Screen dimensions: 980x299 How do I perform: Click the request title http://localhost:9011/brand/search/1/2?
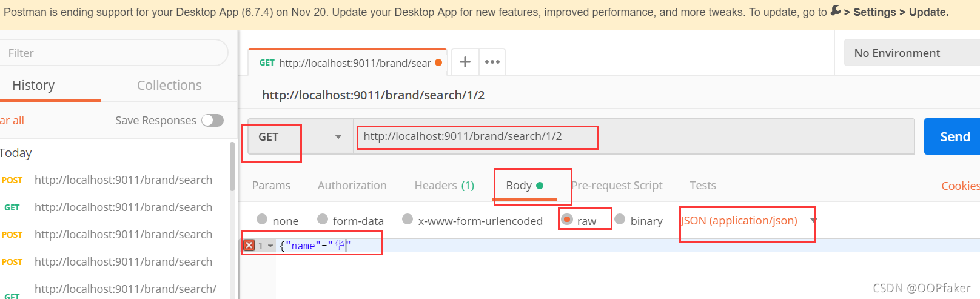[373, 95]
